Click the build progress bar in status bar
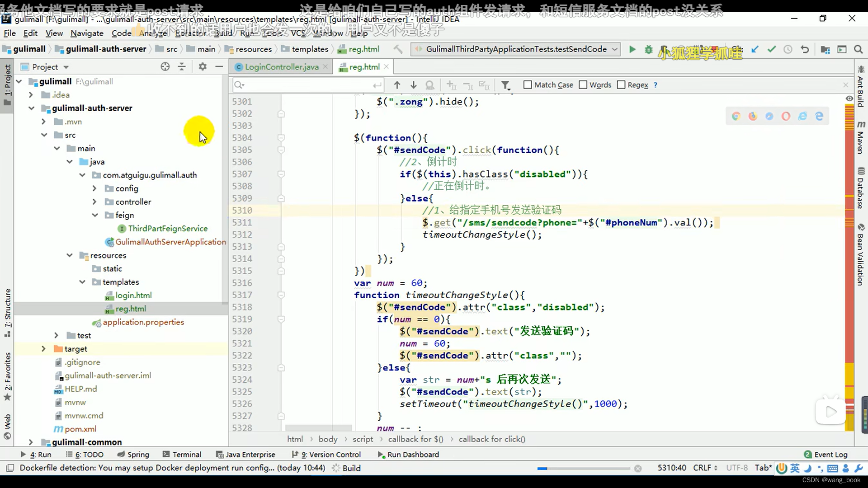The height and width of the screenshot is (488, 868). pos(583,469)
